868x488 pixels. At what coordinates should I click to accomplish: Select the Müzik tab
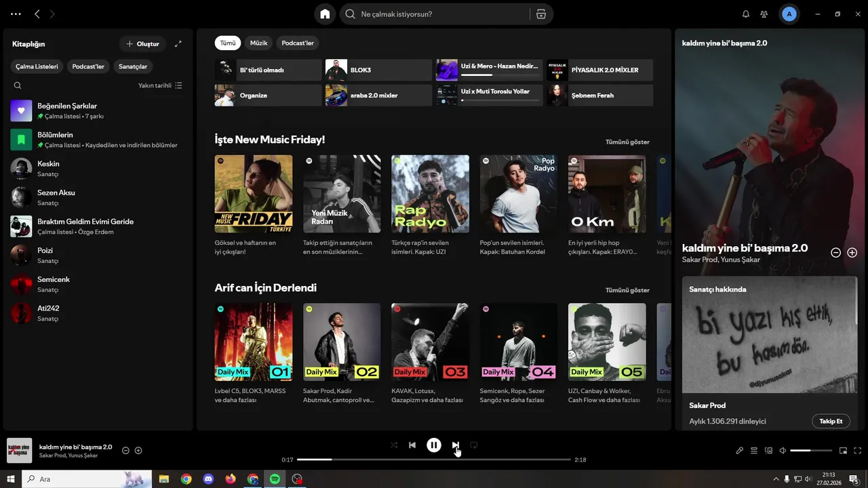pyautogui.click(x=259, y=43)
